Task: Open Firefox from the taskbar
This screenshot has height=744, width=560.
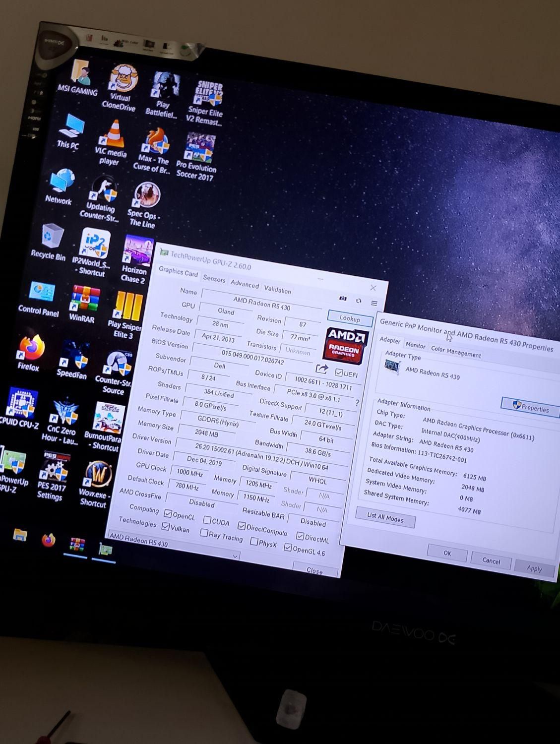Action: click(x=48, y=540)
